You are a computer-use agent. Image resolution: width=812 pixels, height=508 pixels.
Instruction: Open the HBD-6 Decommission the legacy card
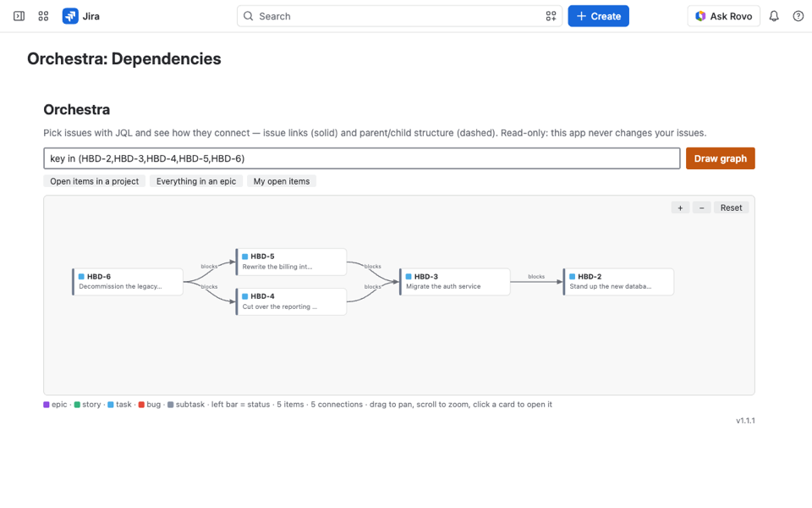[128, 281]
